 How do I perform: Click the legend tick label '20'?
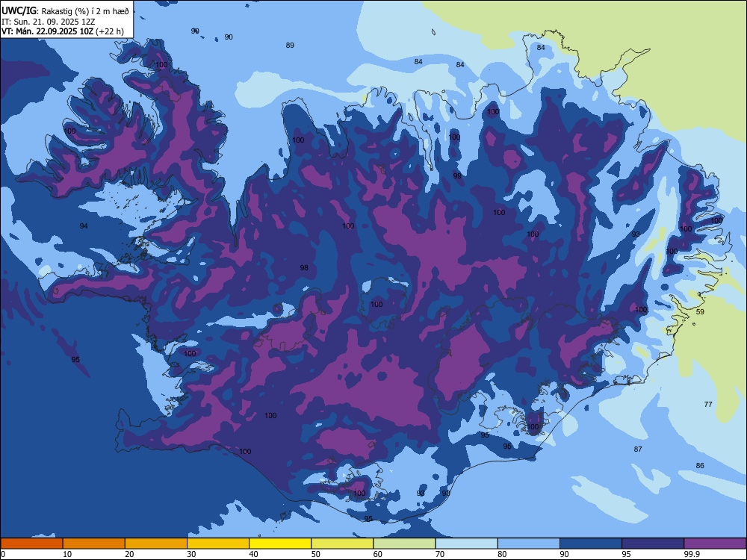[x=129, y=554]
